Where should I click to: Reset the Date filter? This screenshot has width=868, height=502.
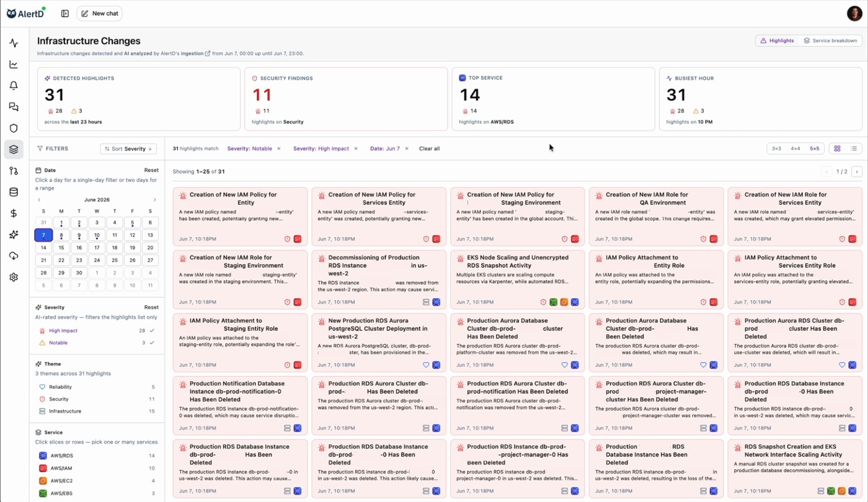tap(151, 170)
